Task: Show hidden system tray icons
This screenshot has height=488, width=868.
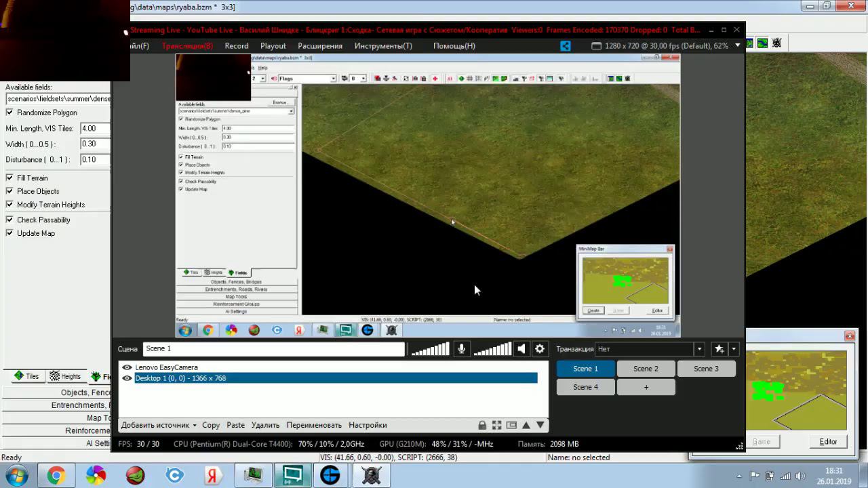Action: (739, 476)
